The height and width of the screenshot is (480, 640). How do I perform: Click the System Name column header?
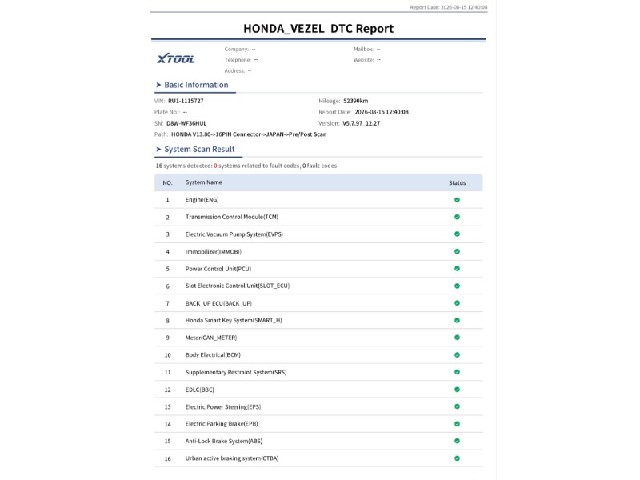(204, 182)
